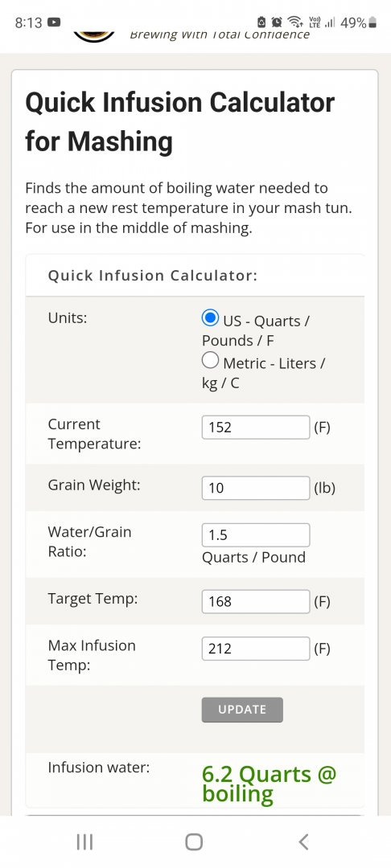Click the Target Temp input field

(x=255, y=601)
